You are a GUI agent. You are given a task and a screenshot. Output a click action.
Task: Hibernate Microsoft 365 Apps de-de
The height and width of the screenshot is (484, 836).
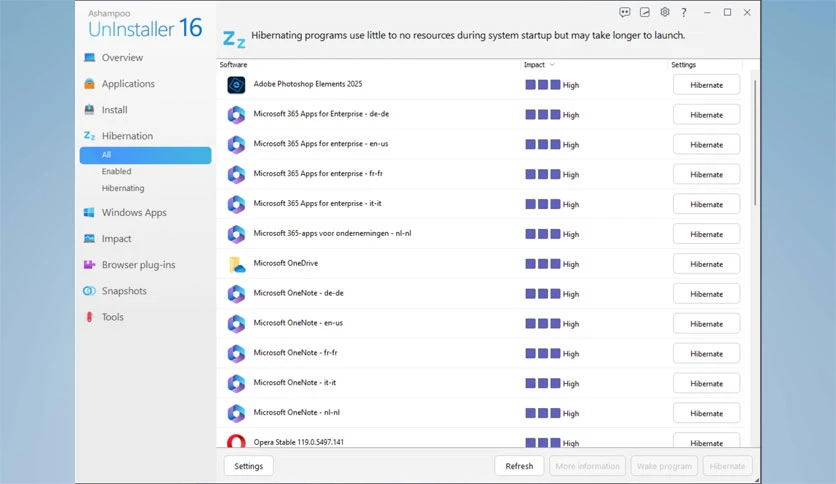tap(706, 115)
